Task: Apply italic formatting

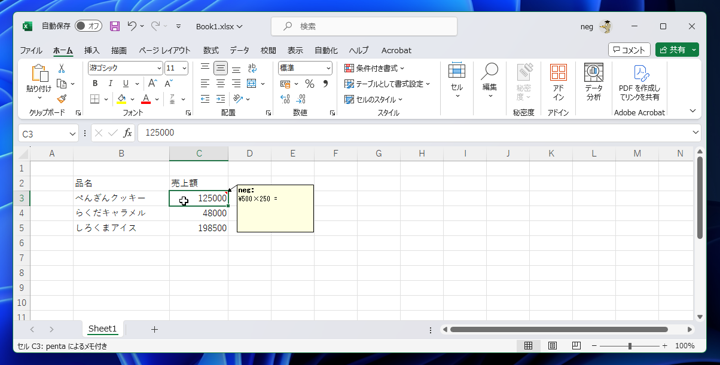Action: [110, 84]
